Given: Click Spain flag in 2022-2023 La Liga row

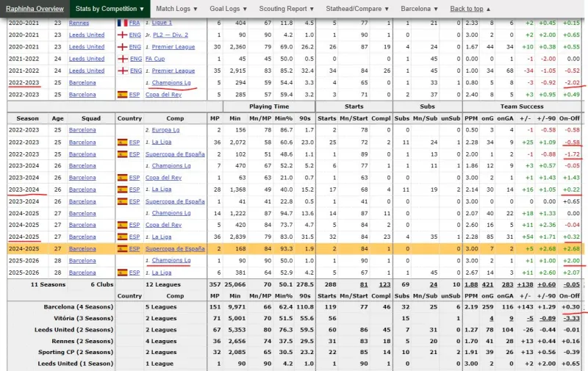Looking at the screenshot, I should [x=122, y=142].
